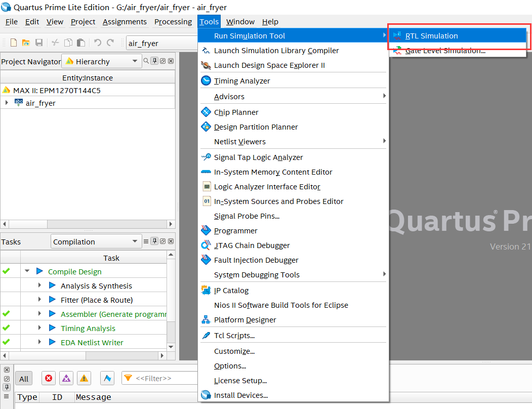
Task: Click the Copy toolbar icon
Action: click(x=68, y=43)
